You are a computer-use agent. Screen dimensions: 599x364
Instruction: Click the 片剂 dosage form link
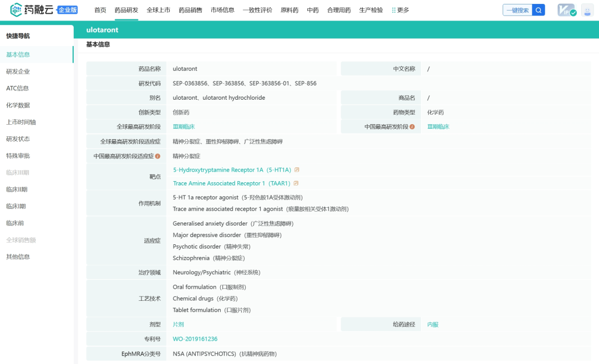[178, 325]
